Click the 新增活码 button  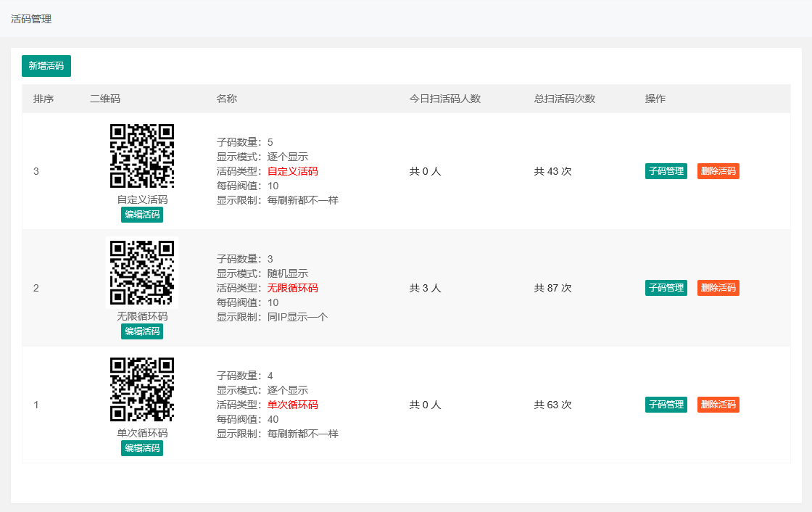click(x=46, y=66)
